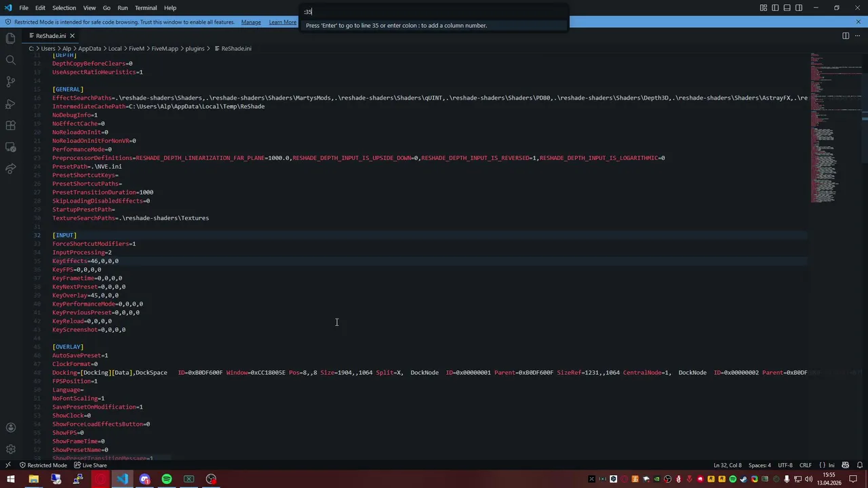Click the FiveM.app breadcrumb segment

pos(165,49)
